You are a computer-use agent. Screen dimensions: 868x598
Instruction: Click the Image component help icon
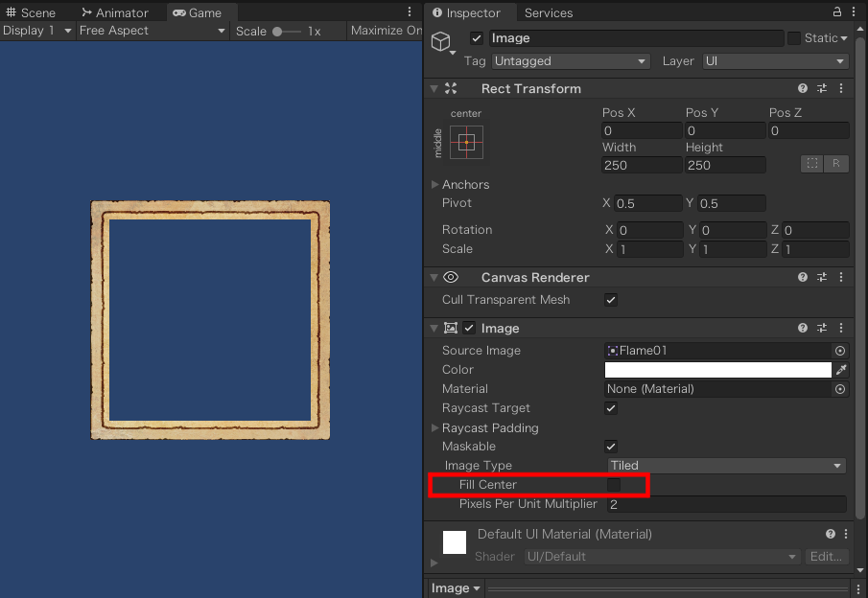802,328
